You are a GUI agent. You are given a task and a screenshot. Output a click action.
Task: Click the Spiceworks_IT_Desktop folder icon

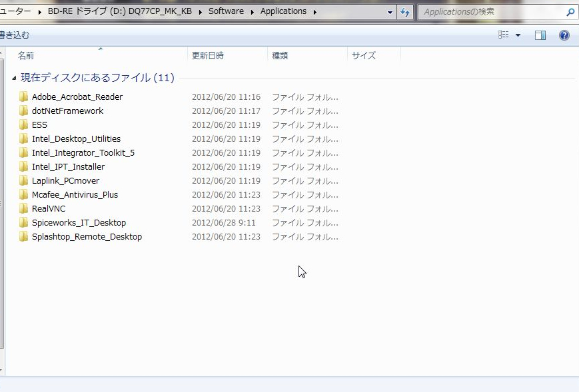click(x=23, y=223)
